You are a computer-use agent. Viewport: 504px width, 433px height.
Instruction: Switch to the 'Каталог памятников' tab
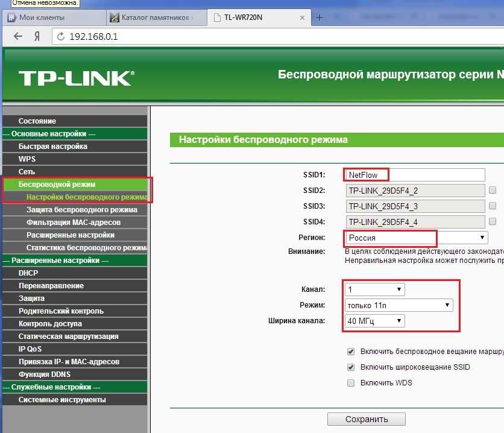pos(155,17)
